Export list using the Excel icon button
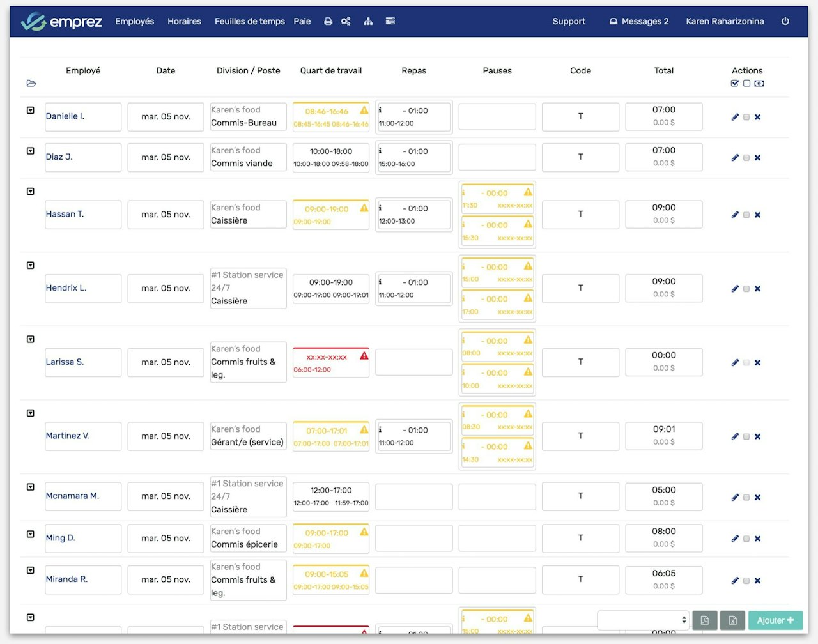 (x=732, y=620)
